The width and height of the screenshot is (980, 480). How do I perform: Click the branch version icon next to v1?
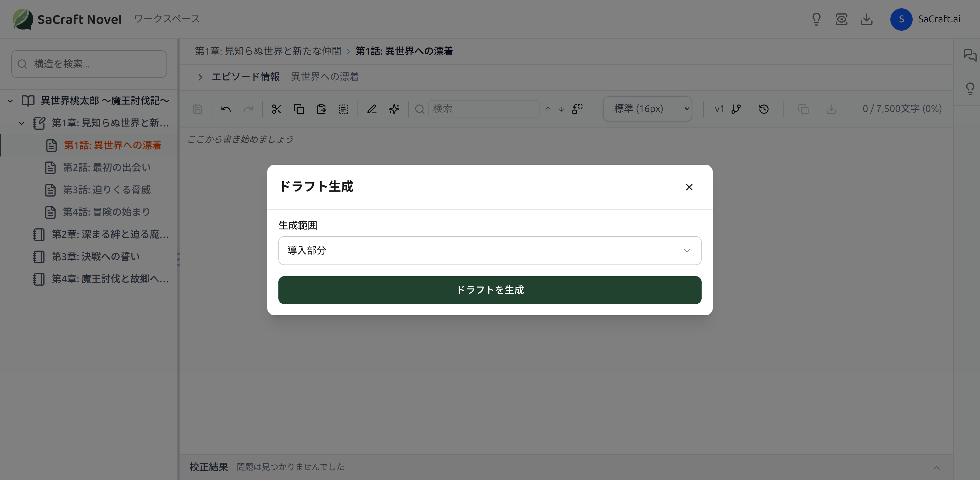736,109
